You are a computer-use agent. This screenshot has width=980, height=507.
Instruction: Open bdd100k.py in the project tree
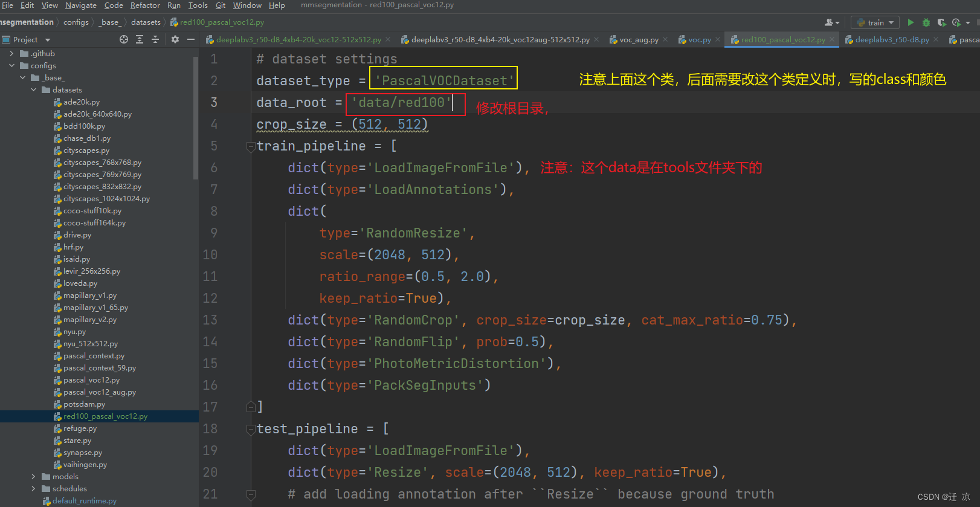pyautogui.click(x=84, y=126)
